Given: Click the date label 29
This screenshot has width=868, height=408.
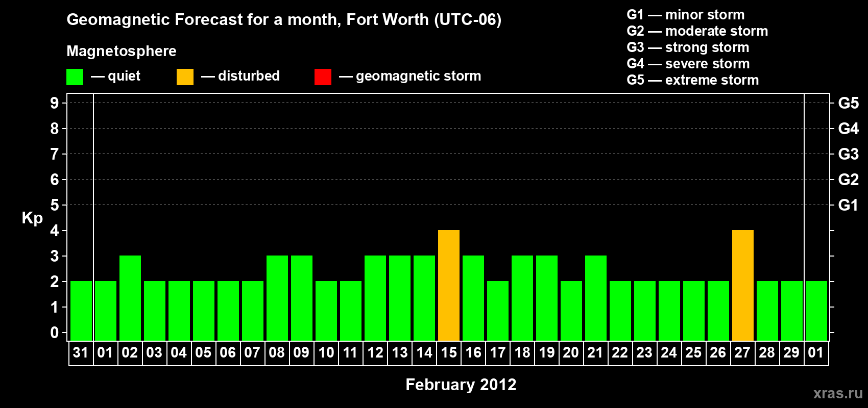Looking at the screenshot, I should coord(791,352).
